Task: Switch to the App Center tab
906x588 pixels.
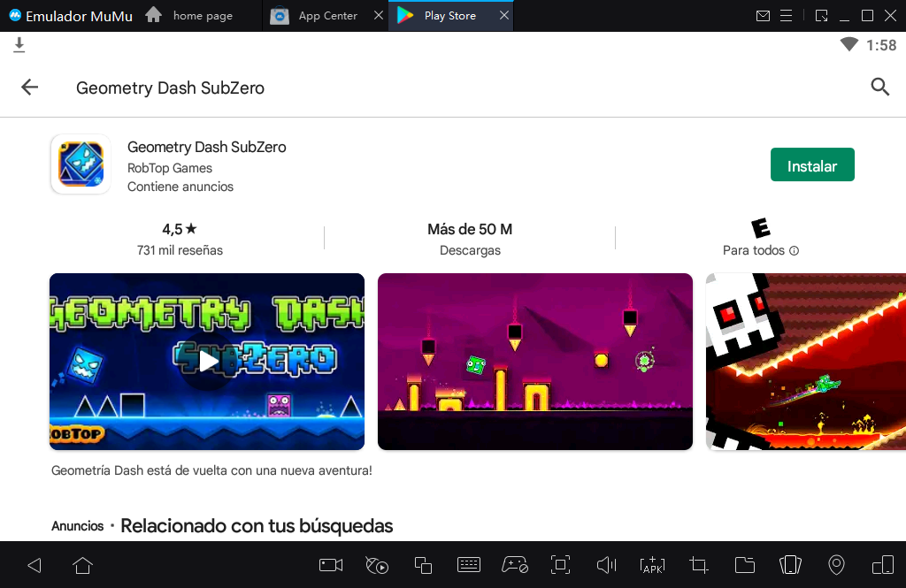Action: 327,16
